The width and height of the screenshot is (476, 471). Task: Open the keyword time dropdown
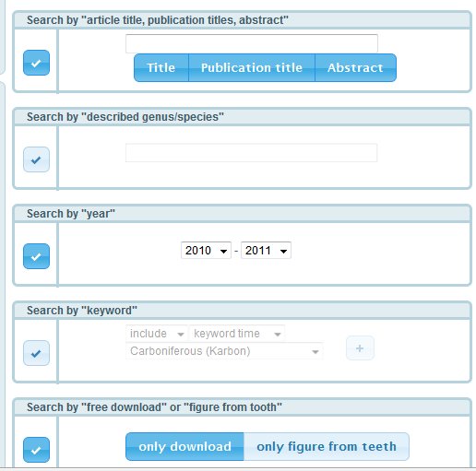237,334
